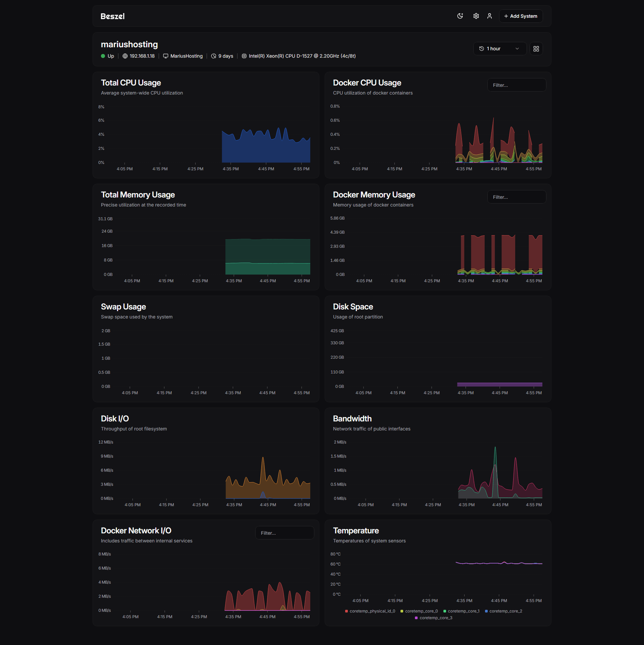Screen dimensions: 644x645
Task: Click 425 GB axis label in Disk Space
Action: (337, 331)
